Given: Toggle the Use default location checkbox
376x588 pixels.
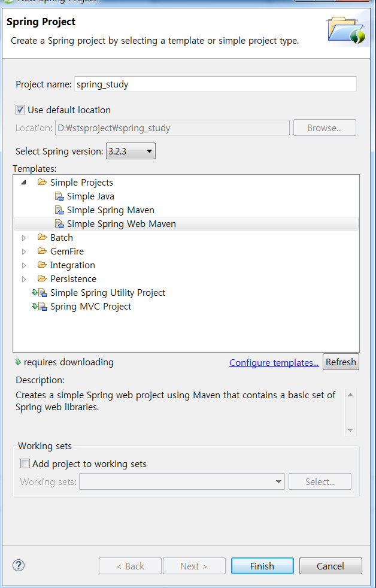Looking at the screenshot, I should 20,110.
